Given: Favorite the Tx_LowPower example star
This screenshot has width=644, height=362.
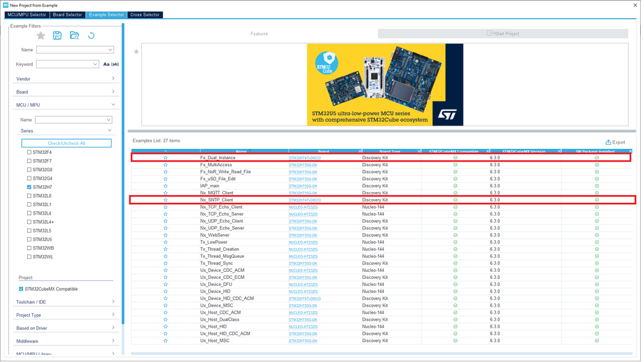Looking at the screenshot, I should (x=166, y=242).
